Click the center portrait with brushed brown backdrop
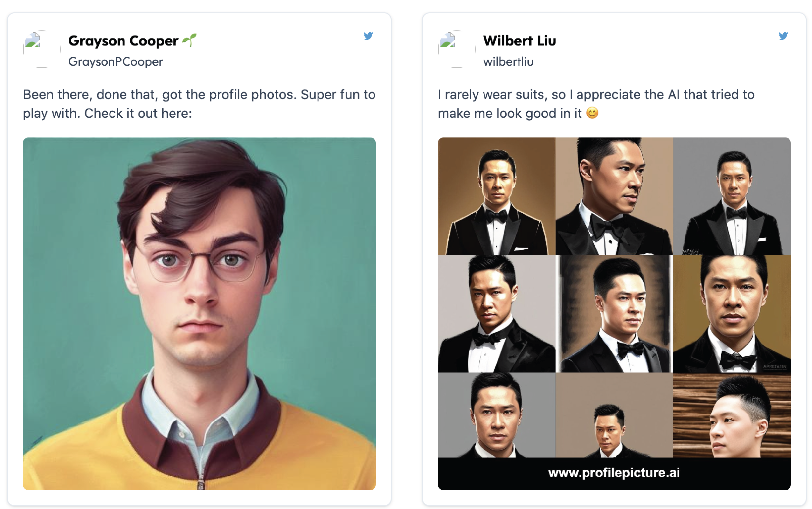812x509 pixels. coord(614,313)
